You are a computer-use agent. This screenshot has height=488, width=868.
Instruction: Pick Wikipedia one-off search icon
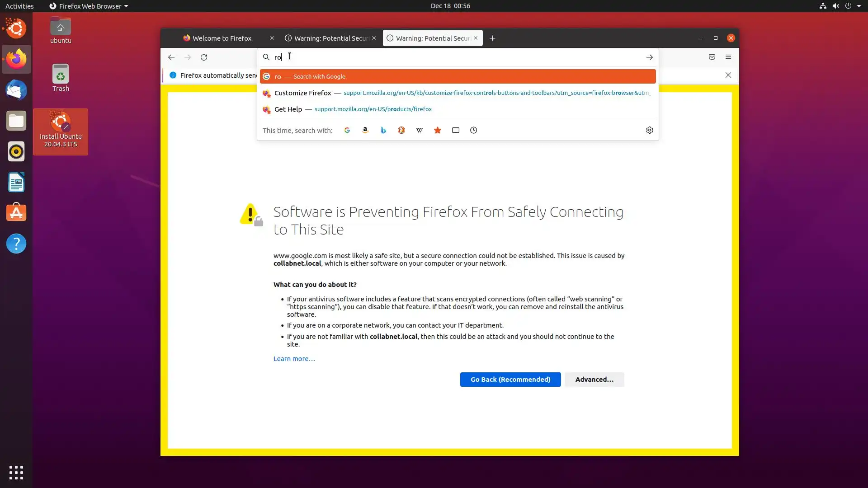(x=420, y=130)
